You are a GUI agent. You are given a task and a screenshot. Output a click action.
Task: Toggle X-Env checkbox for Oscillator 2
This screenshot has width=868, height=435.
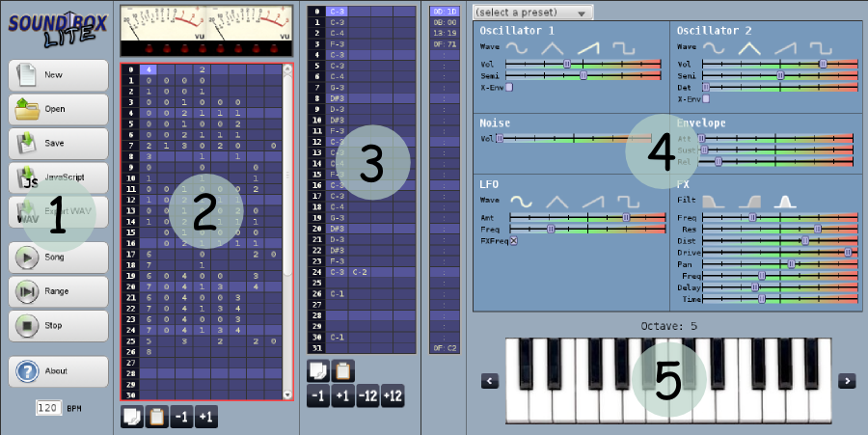tap(706, 99)
